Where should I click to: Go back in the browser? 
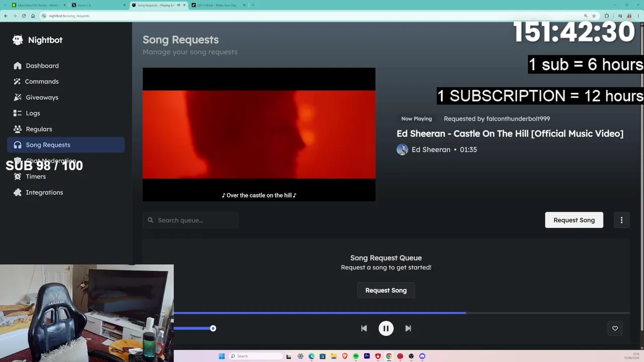6,16
